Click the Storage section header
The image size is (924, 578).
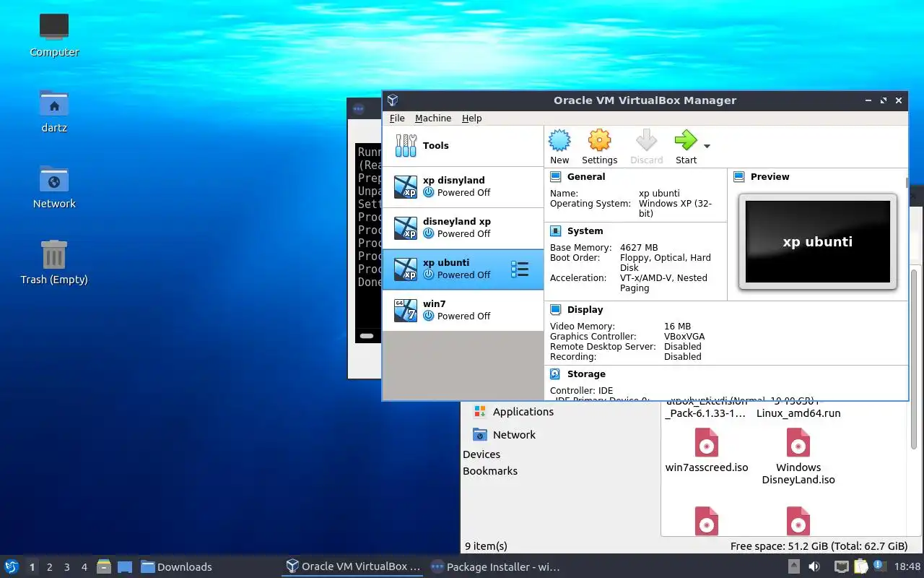586,374
